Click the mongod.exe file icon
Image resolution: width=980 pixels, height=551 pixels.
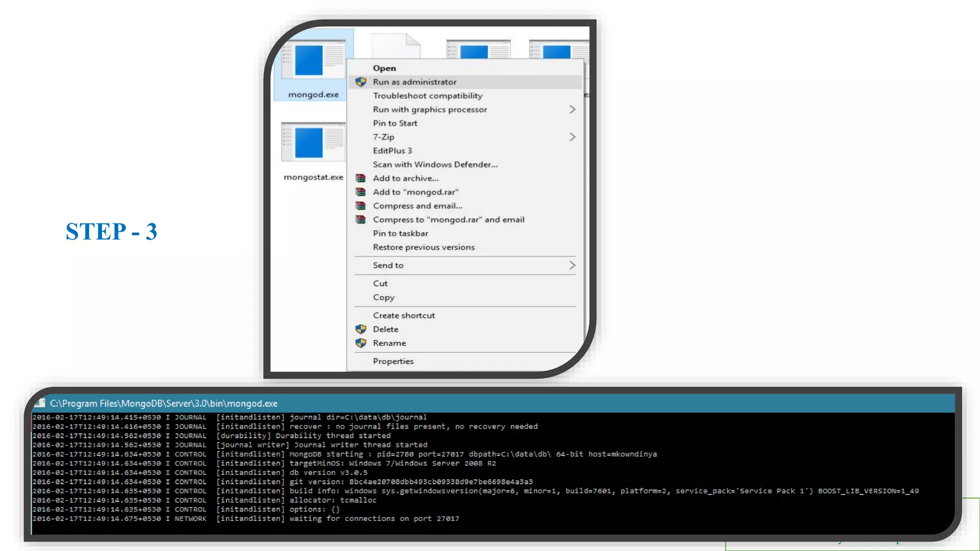[313, 60]
